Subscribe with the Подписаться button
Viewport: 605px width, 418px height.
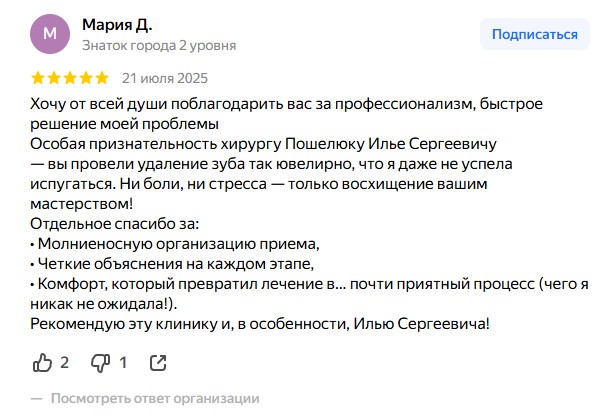pyautogui.click(x=535, y=34)
